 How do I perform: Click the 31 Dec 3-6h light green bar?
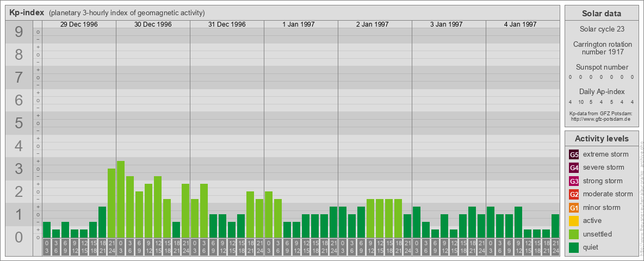pos(204,210)
